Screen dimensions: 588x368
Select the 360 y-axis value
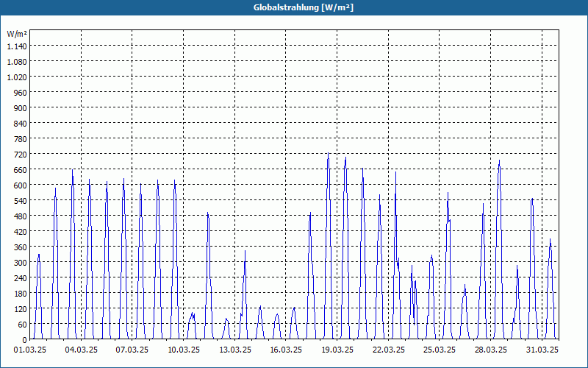pos(21,247)
